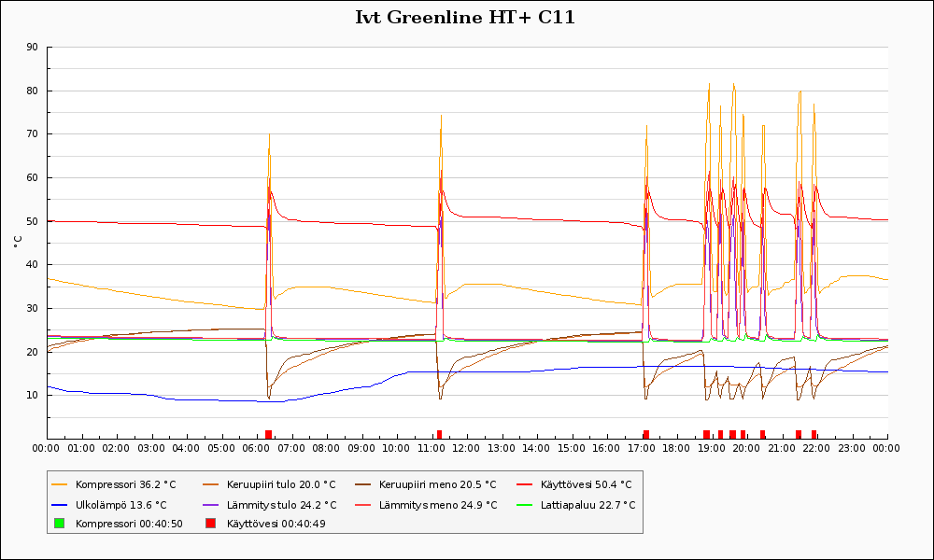Click the purple line swatch for Lämmitys tulo
This screenshot has width=934, height=560.
click(211, 505)
